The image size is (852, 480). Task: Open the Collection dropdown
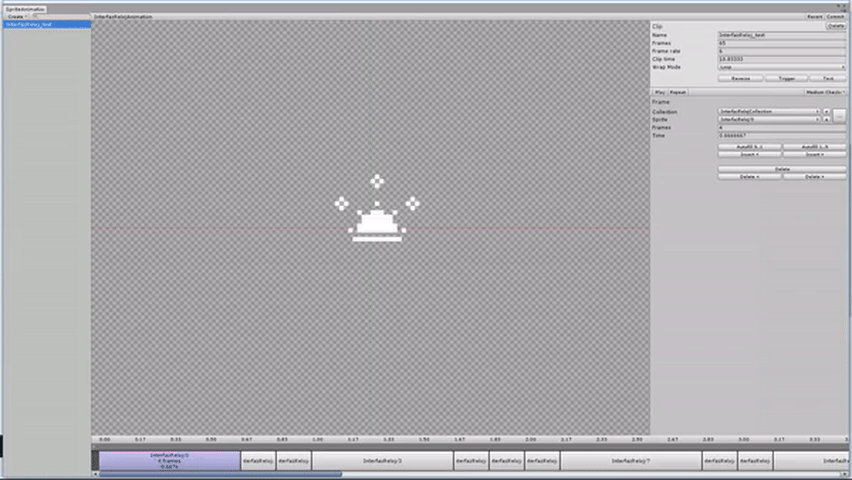click(768, 111)
